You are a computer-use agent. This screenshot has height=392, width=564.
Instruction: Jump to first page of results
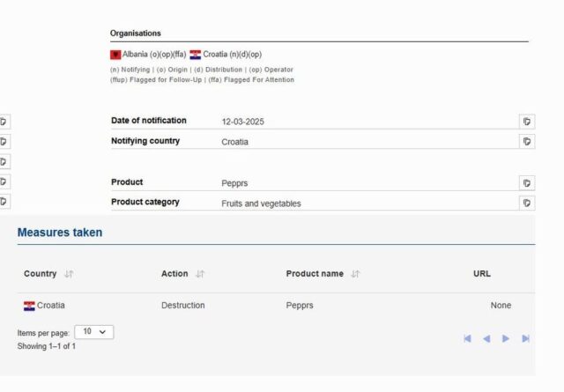(467, 338)
